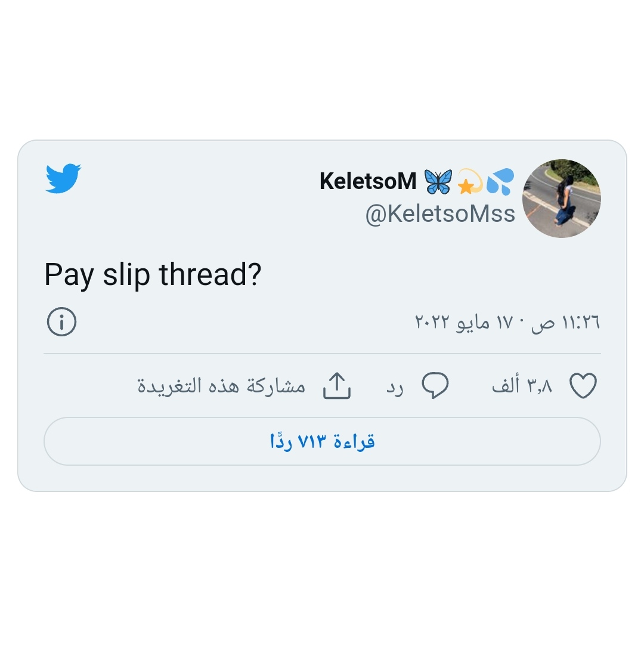Image resolution: width=644 pixels, height=650 pixels.
Task: Click the ٣٫٨ ألف likes count
Action: [x=522, y=385]
